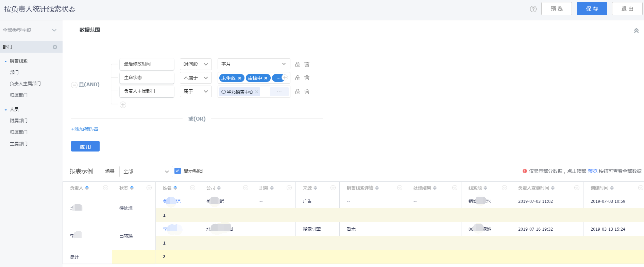Sort by 线索池 column
644x267 pixels.
tap(486, 188)
